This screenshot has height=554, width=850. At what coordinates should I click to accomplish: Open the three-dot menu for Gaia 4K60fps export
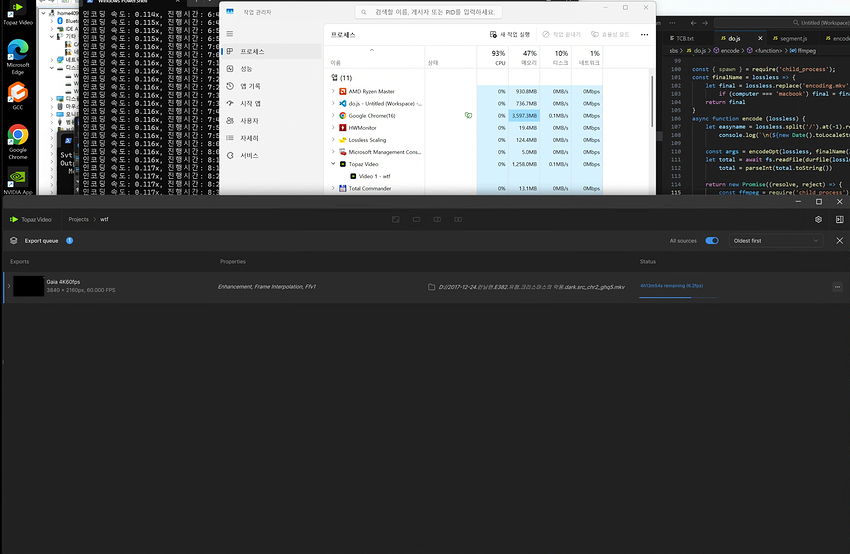(x=836, y=287)
